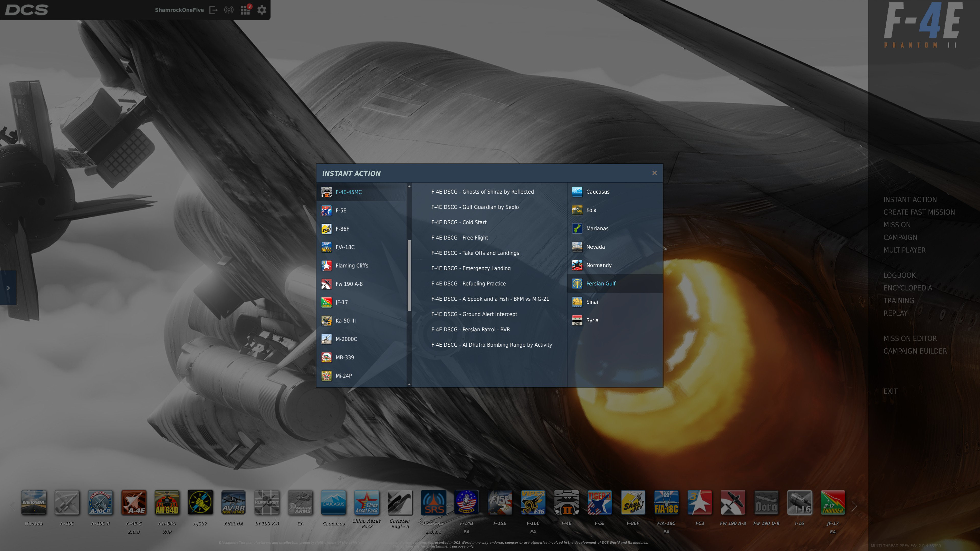Launch Refueling Practice mission
This screenshot has height=551, width=980.
pyautogui.click(x=468, y=284)
